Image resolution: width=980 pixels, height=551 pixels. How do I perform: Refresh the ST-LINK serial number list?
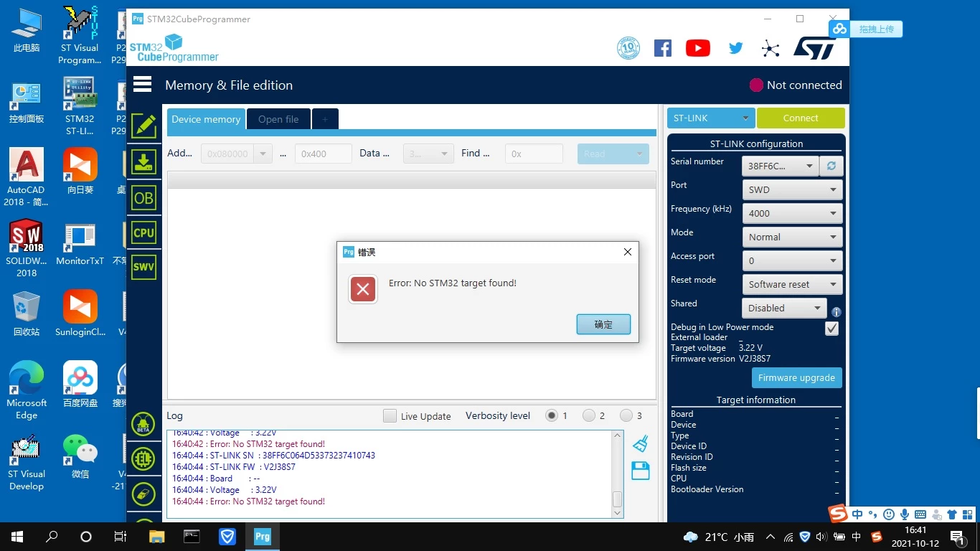[831, 166]
